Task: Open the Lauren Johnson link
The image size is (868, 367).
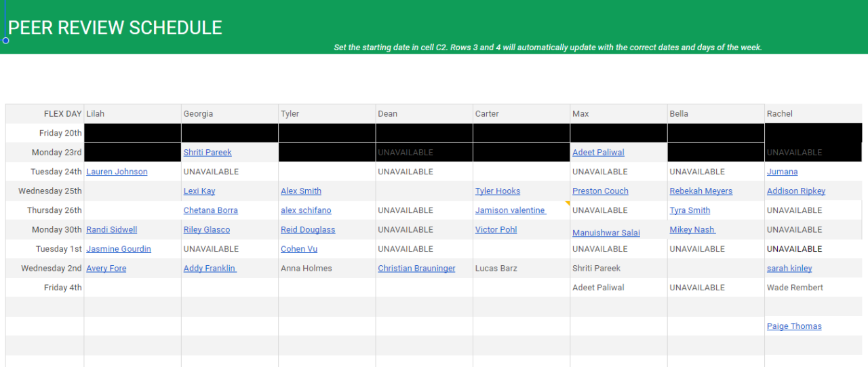Action: [x=117, y=172]
